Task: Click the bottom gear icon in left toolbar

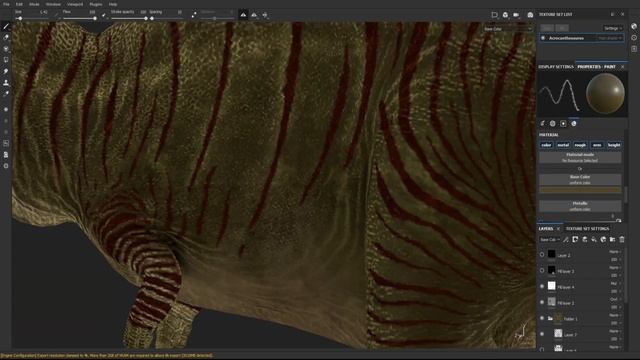Action: [x=6, y=166]
